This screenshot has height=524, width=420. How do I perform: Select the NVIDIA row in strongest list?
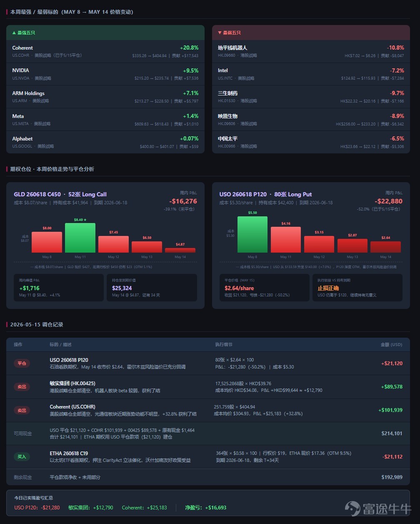105,74
